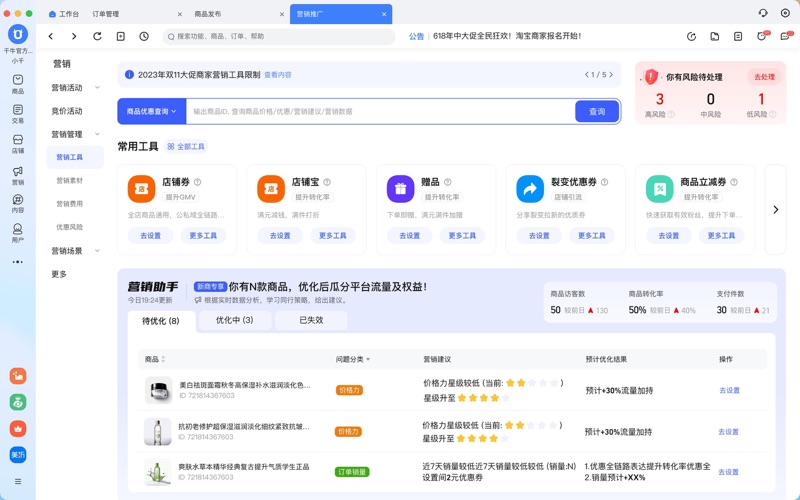Screen dimensions: 800x500
Task: Switch to the 订单管理 tab
Action: point(105,14)
